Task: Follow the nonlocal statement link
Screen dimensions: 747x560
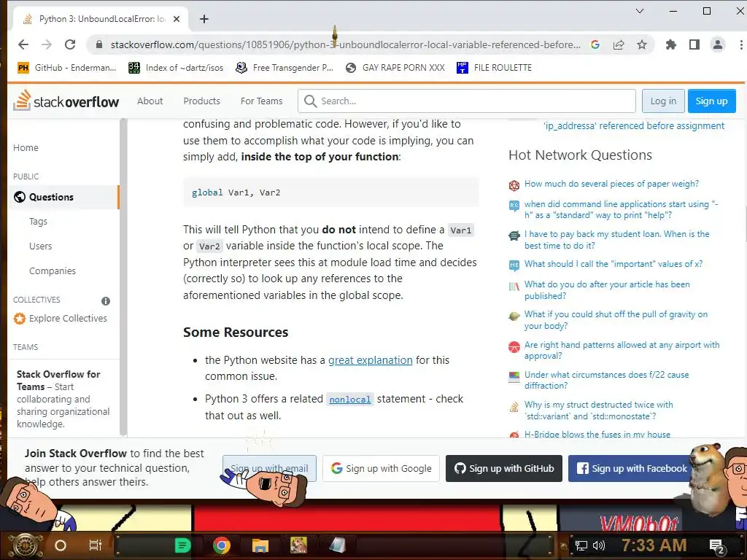Action: [x=349, y=400]
